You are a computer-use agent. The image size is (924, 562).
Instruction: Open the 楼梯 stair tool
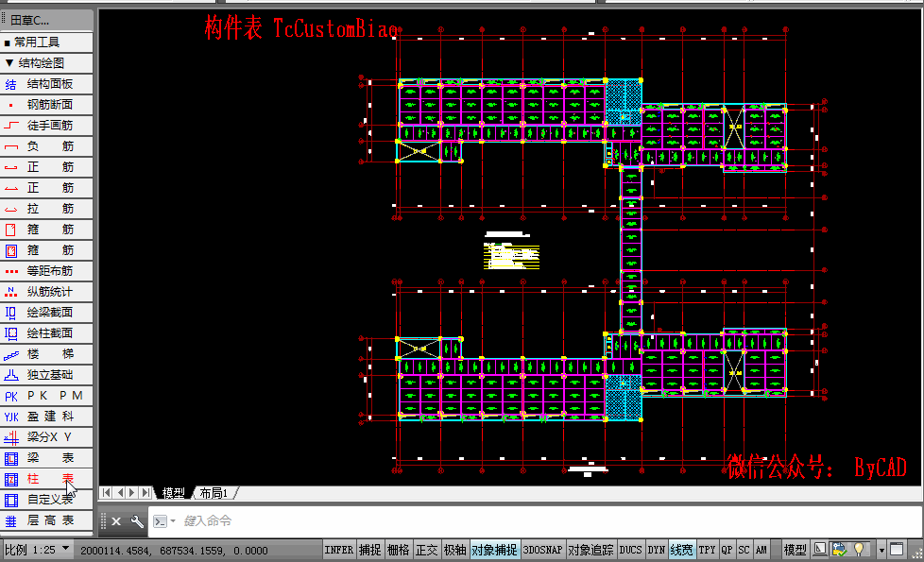pos(46,354)
